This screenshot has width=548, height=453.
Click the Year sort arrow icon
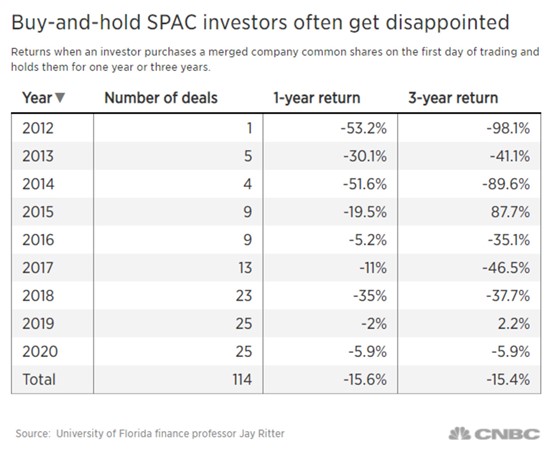pyautogui.click(x=60, y=98)
